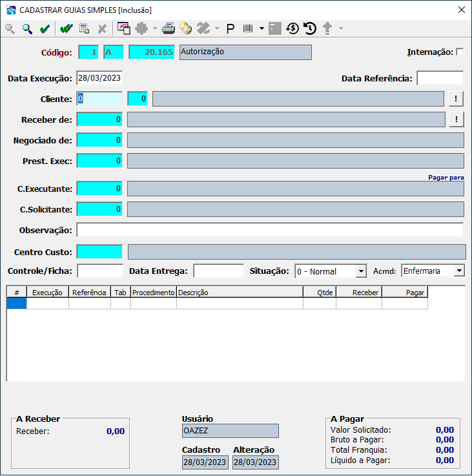Click the first Cliente code field
This screenshot has width=472, height=476.
coord(99,99)
